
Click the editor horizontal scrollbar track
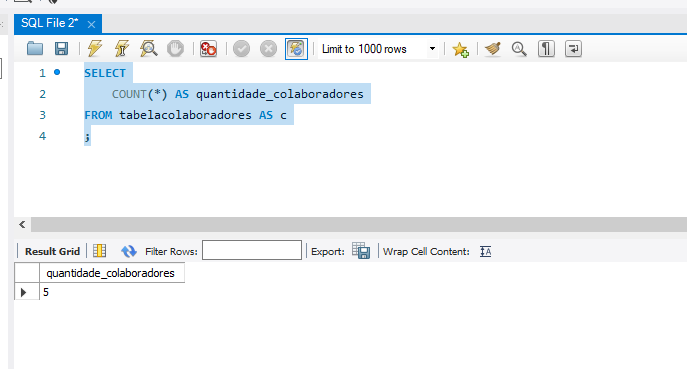pyautogui.click(x=358, y=225)
